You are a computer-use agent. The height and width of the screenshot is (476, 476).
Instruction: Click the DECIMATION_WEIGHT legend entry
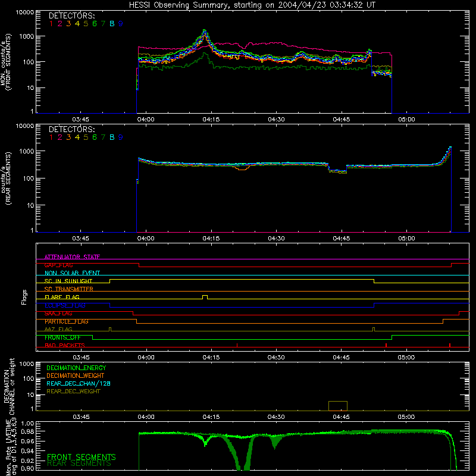pos(76,375)
